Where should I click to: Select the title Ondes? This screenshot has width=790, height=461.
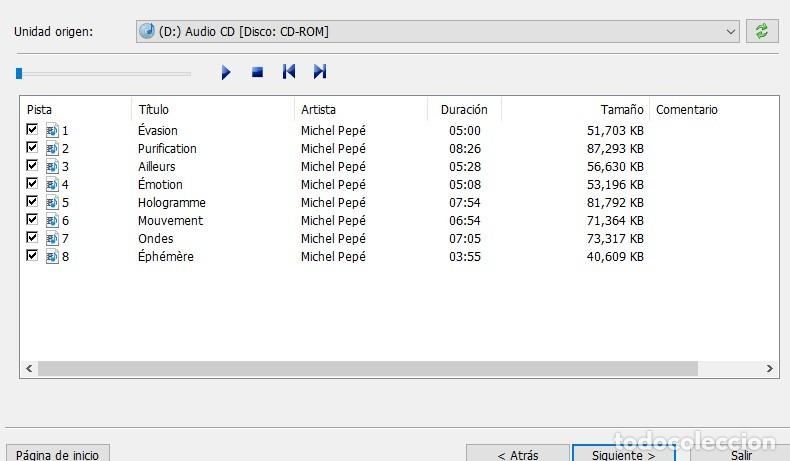[156, 238]
